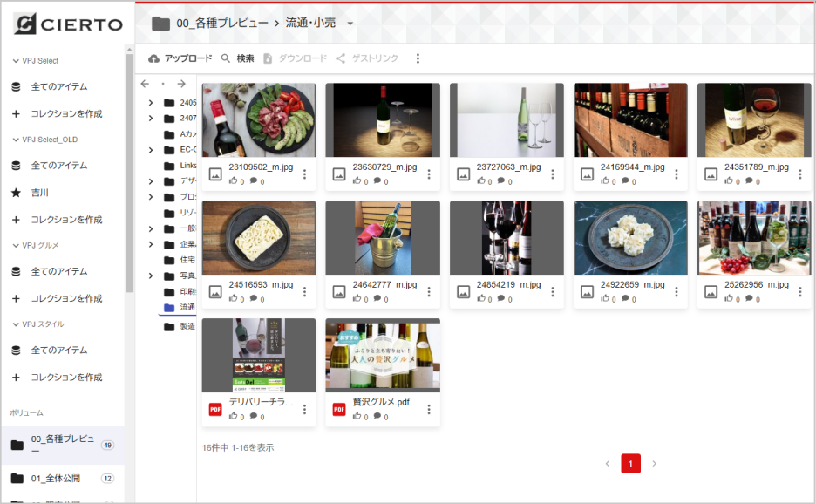
Task: Expand the 2405 folder in the tree
Action: 151,102
